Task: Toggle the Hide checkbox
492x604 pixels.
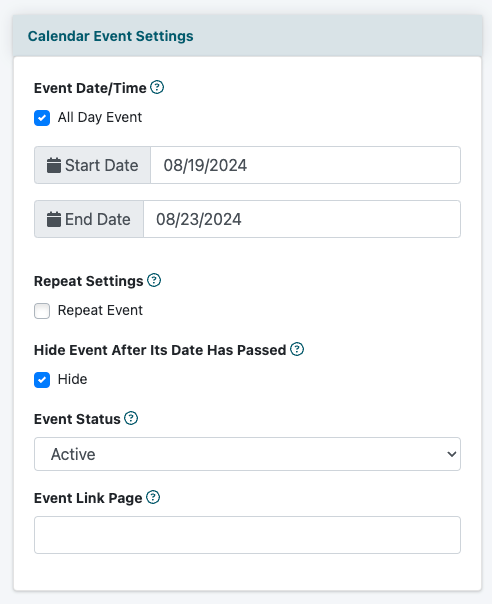Action: click(42, 380)
